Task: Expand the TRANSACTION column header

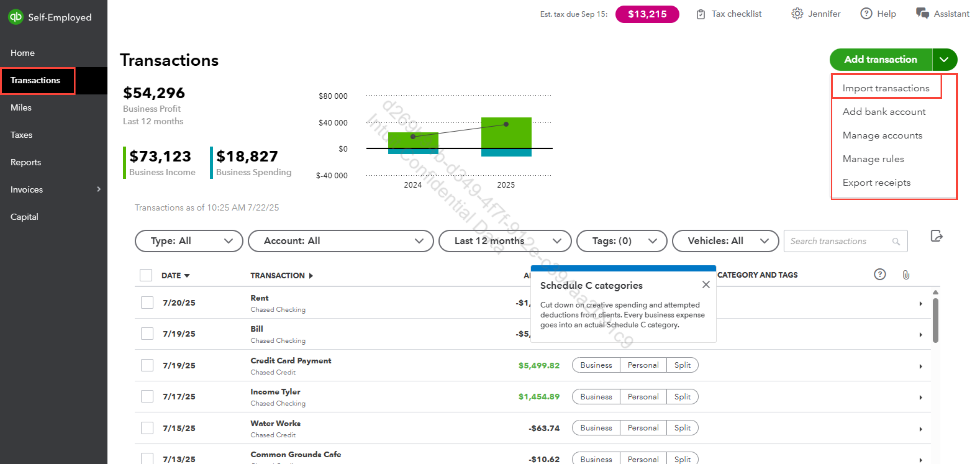Action: click(281, 275)
